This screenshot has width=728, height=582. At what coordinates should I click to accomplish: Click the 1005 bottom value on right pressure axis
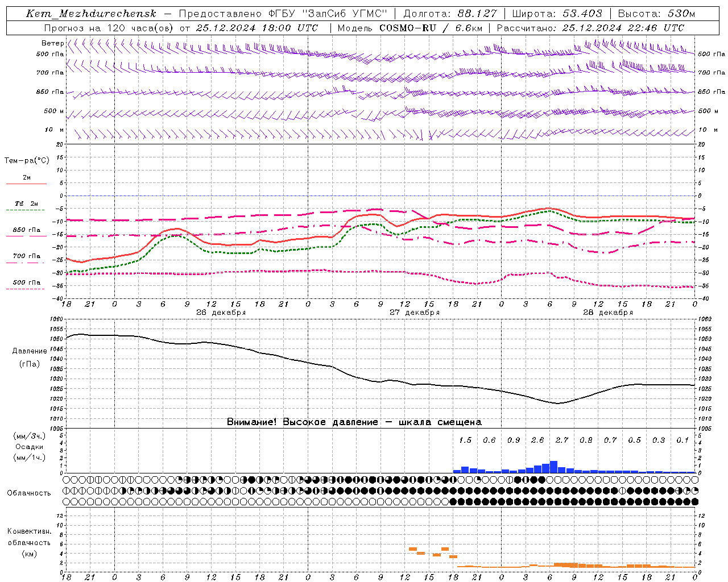(x=705, y=429)
